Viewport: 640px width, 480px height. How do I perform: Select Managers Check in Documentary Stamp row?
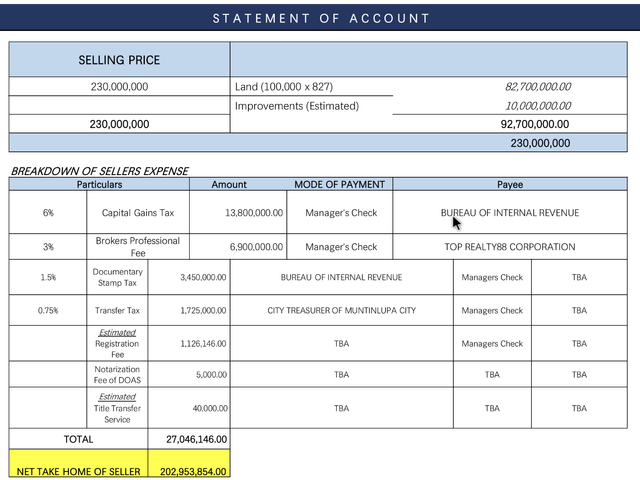click(x=492, y=277)
